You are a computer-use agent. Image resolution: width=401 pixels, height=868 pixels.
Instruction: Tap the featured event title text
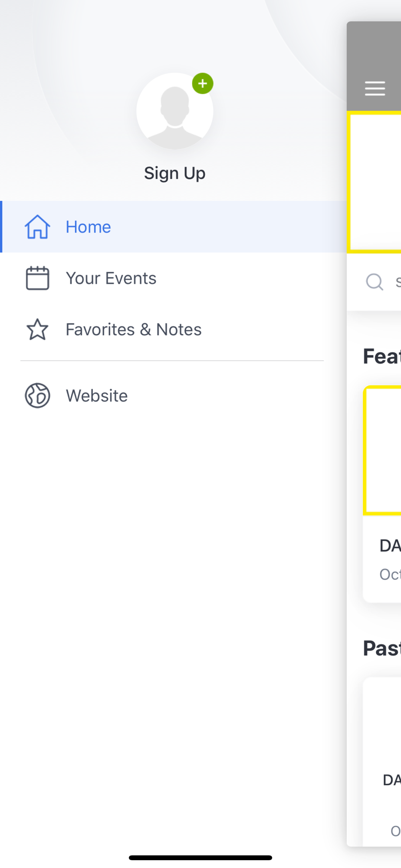pyautogui.click(x=390, y=546)
